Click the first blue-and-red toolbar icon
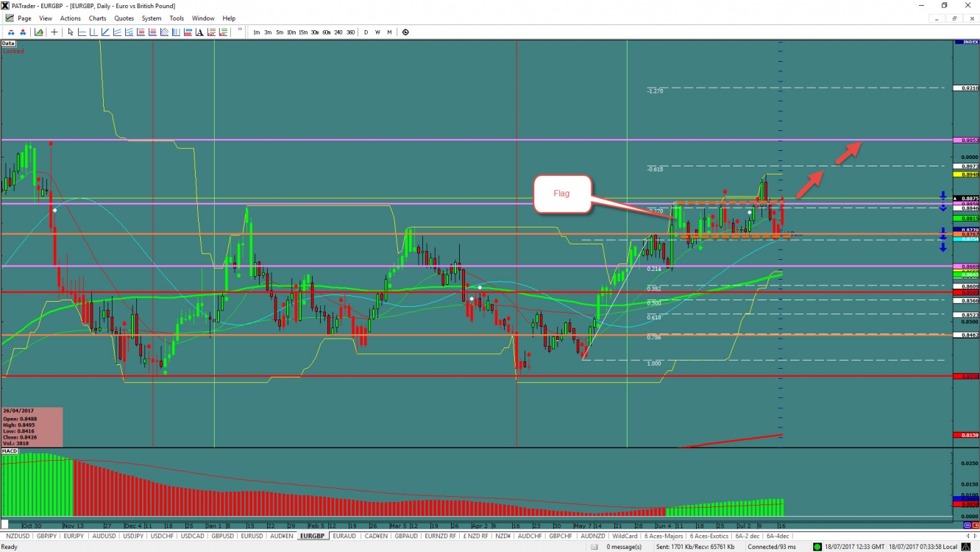This screenshot has height=552, width=980. (x=12, y=32)
